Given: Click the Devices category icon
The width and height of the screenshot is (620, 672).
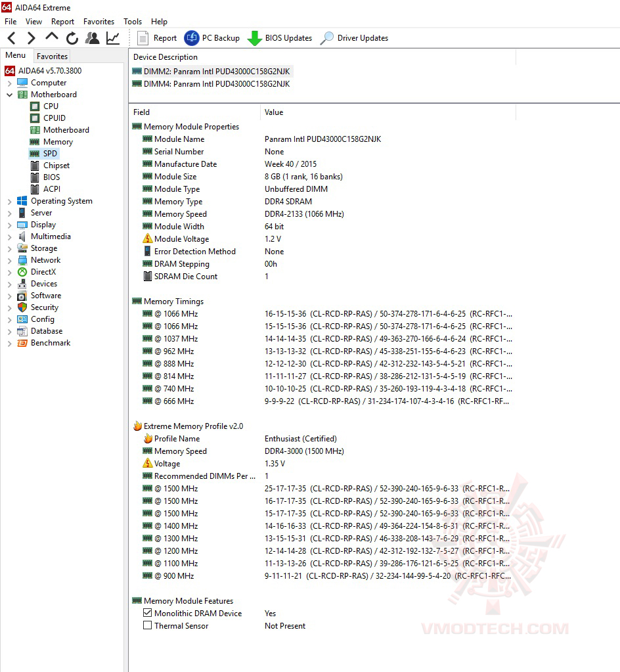Looking at the screenshot, I should (22, 284).
